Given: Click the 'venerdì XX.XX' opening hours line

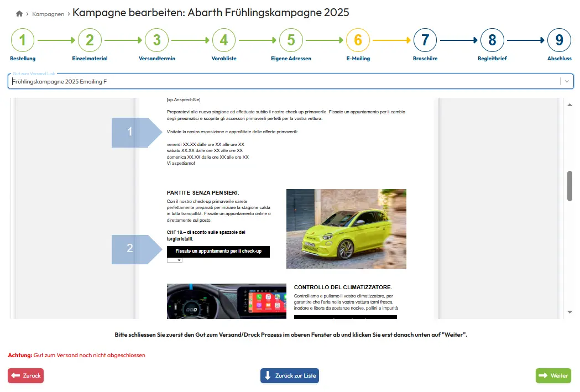Looking at the screenshot, I should [x=205, y=145].
